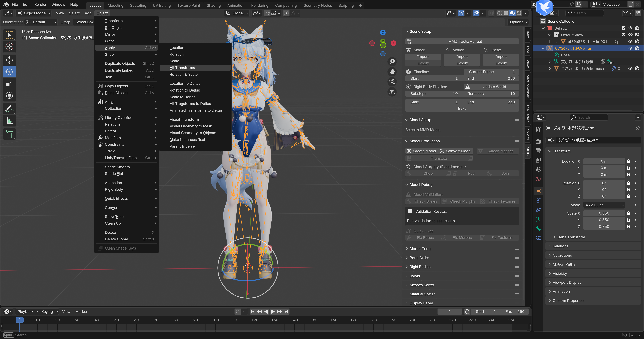Click the pan view hand icon
This screenshot has height=339, width=644.
coord(392,72)
